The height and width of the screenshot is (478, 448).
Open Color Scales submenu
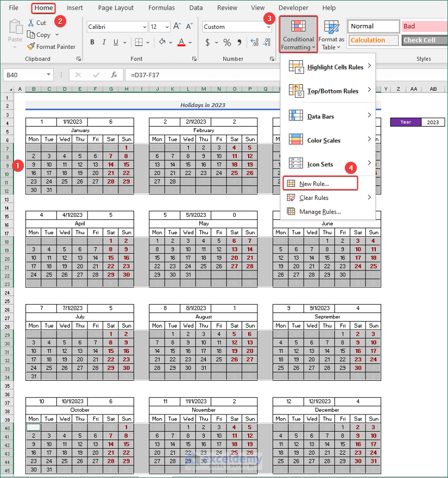click(x=328, y=140)
